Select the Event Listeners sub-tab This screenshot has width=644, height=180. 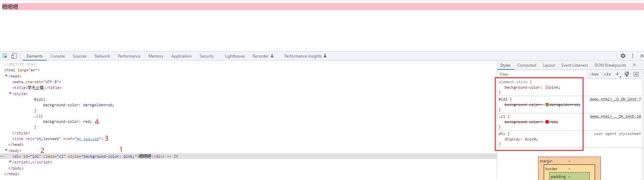coord(574,65)
